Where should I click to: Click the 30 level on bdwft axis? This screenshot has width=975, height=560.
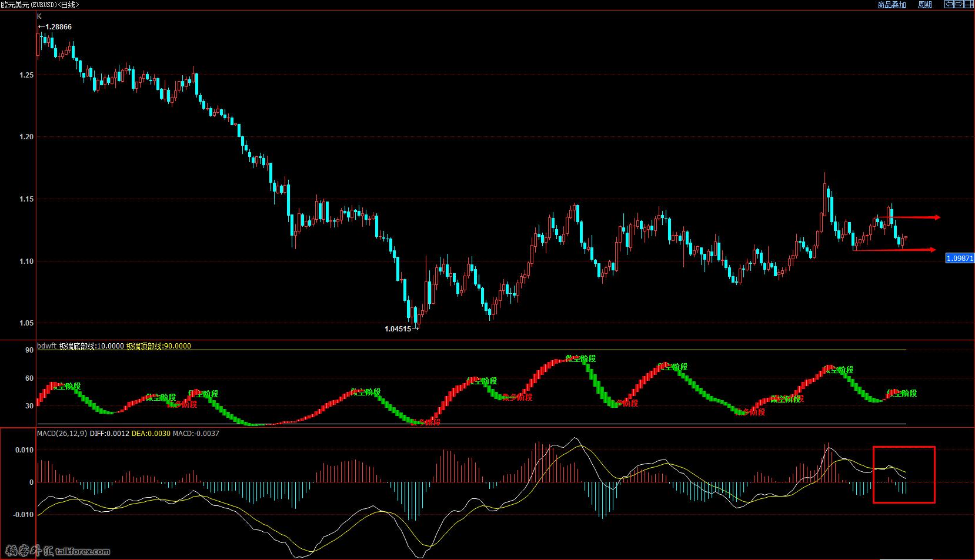[x=29, y=406]
